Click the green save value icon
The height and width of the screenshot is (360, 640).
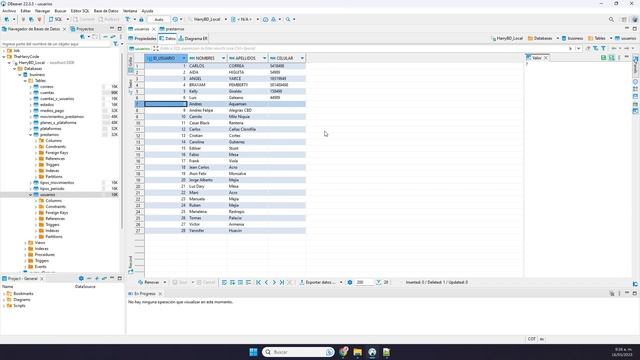[x=604, y=58]
